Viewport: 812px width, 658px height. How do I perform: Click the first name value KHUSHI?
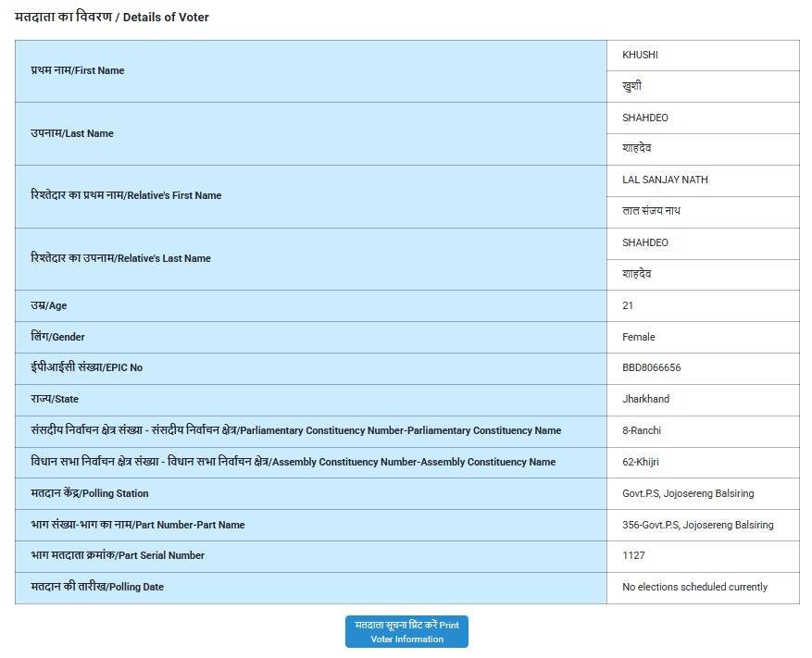pyautogui.click(x=640, y=55)
